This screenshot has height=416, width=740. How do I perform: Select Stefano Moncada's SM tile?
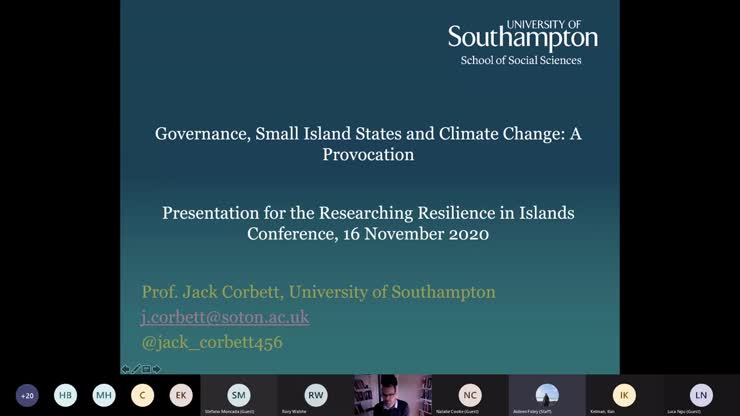(x=238, y=395)
